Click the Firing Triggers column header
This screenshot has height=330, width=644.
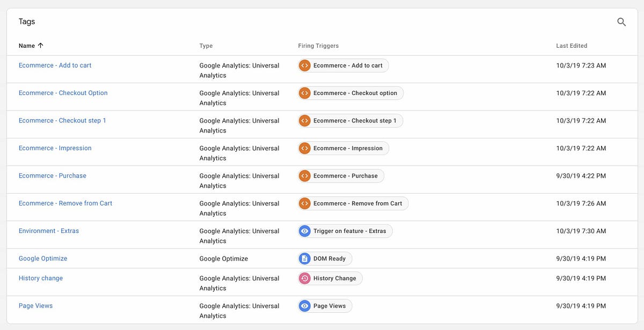(x=318, y=46)
